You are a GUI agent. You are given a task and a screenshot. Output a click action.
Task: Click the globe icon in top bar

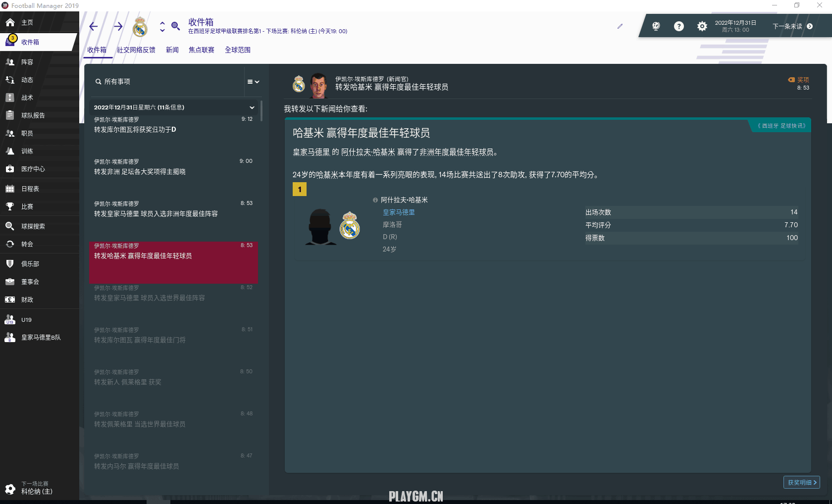tap(656, 26)
